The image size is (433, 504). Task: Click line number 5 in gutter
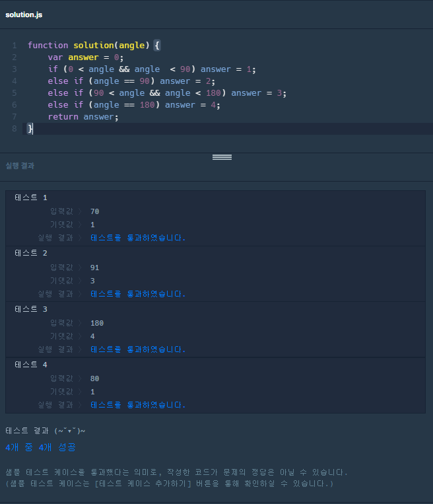click(x=15, y=93)
